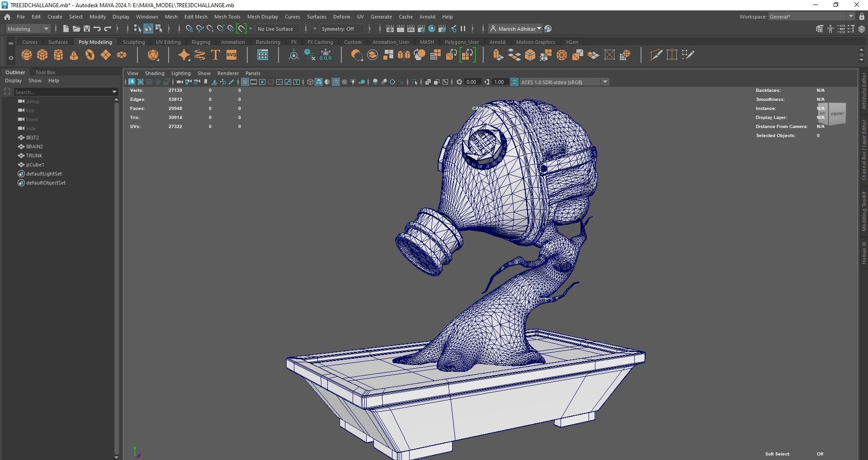The image size is (868, 460).
Task: Click the Redo arrow icon
Action: click(x=108, y=29)
